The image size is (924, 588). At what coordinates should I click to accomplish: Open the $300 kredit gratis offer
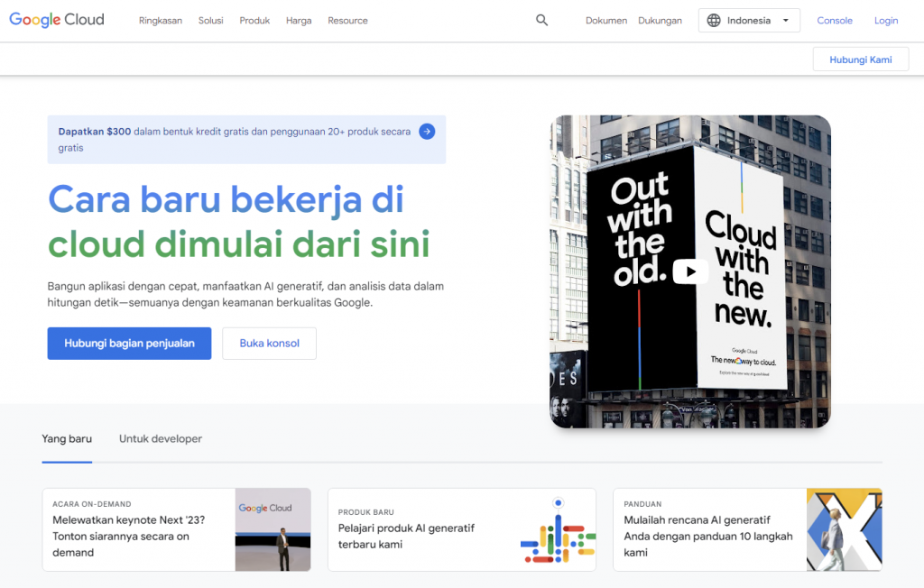pyautogui.click(x=226, y=131)
